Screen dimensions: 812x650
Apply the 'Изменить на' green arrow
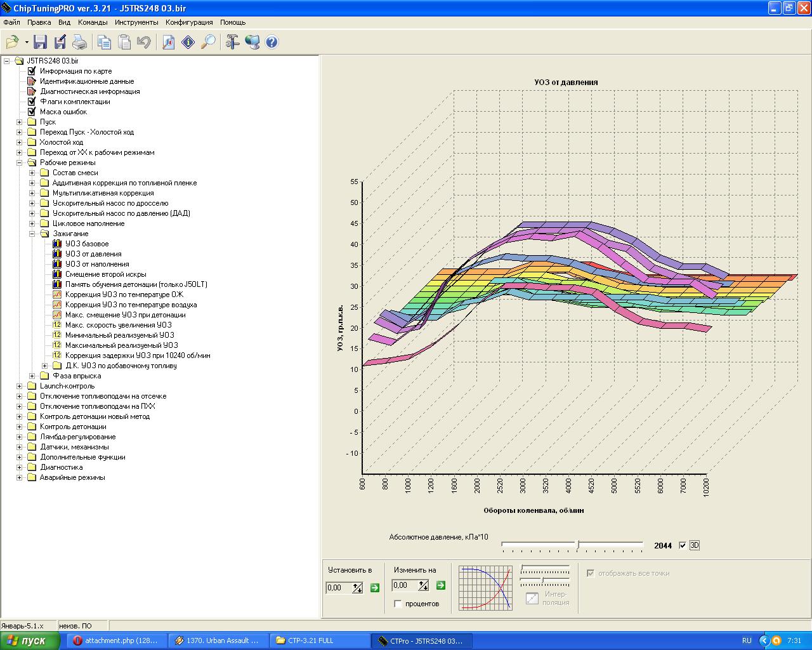[441, 585]
